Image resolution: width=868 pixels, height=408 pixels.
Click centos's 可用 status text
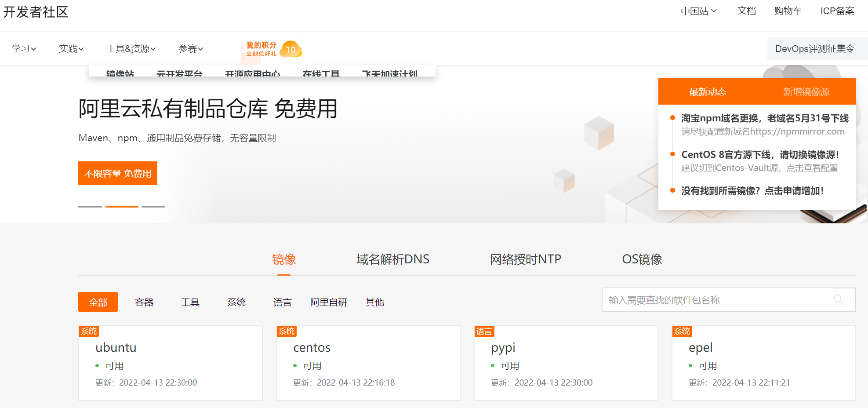(312, 366)
